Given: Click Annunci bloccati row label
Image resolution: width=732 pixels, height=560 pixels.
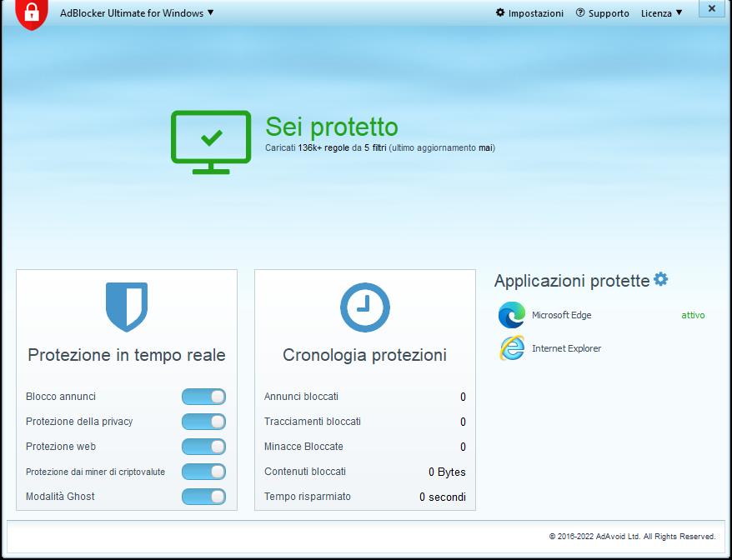Looking at the screenshot, I should pos(301,397).
